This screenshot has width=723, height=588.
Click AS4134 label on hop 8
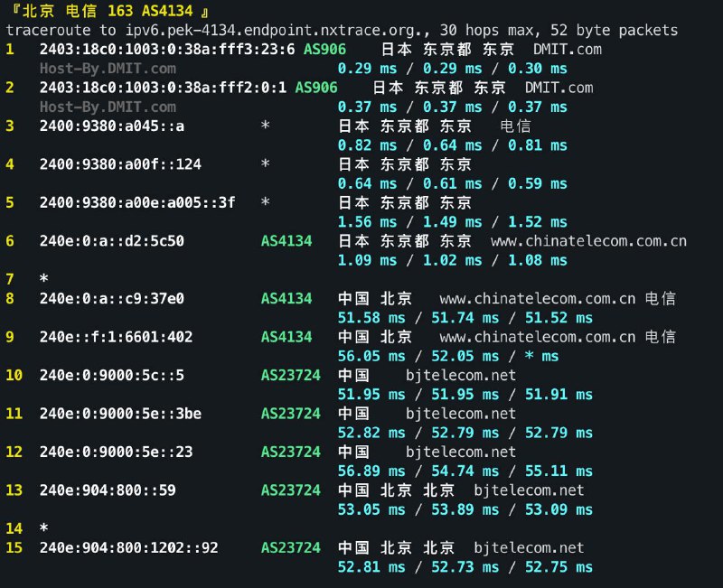point(286,298)
